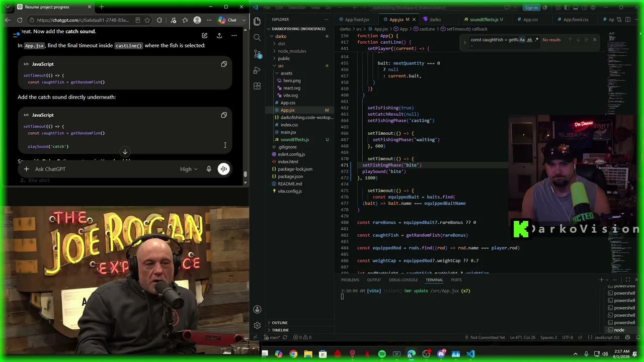Open Spotify from the taskbar
Image resolution: width=644 pixels, height=362 pixels.
click(x=382, y=354)
